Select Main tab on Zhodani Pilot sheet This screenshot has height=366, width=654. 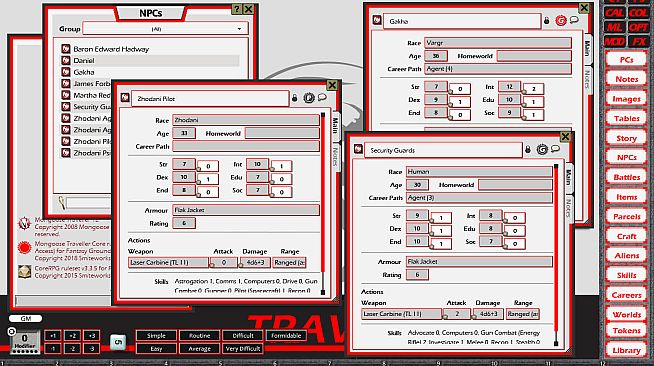coord(335,126)
